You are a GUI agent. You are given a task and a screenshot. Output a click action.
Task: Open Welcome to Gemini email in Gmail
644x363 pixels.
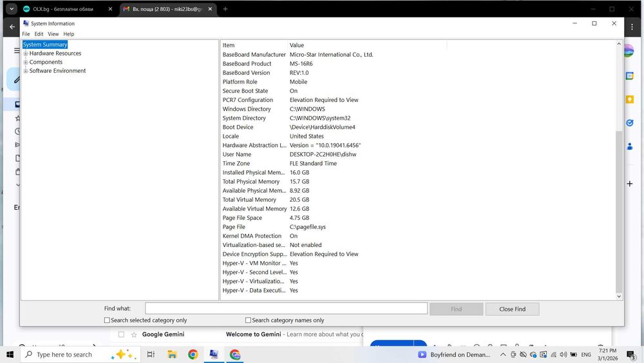(x=253, y=334)
